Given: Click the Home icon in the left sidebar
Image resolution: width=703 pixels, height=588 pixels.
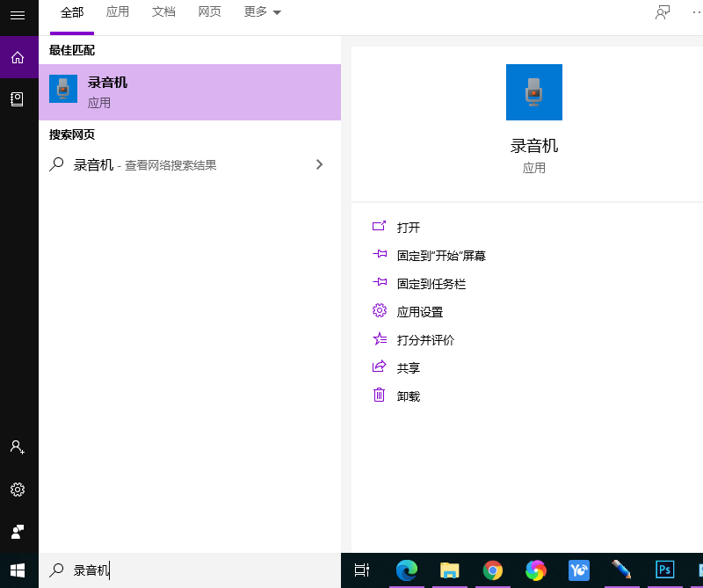Looking at the screenshot, I should (18, 58).
